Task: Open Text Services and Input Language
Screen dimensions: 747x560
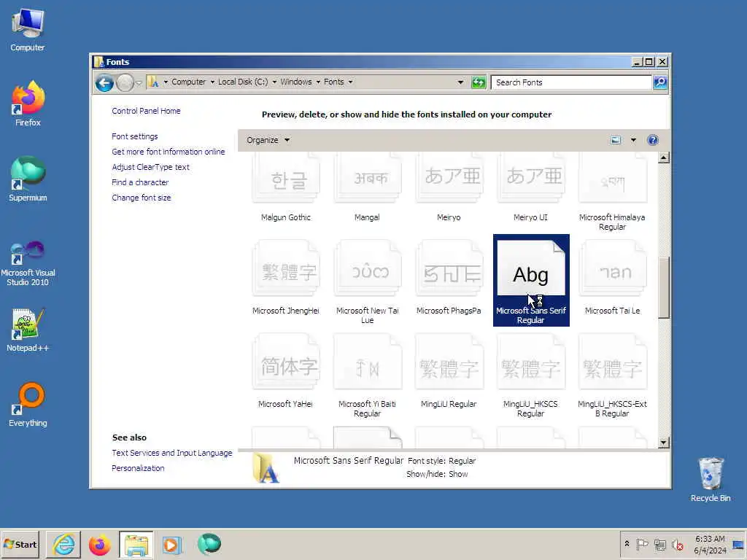Action: click(172, 453)
